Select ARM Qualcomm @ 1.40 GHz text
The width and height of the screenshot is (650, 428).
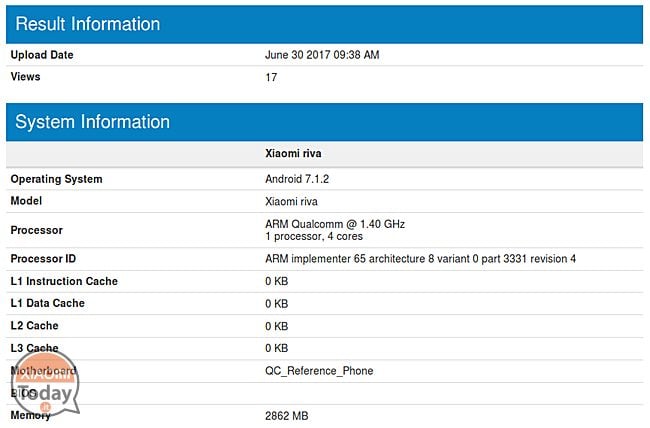(335, 224)
